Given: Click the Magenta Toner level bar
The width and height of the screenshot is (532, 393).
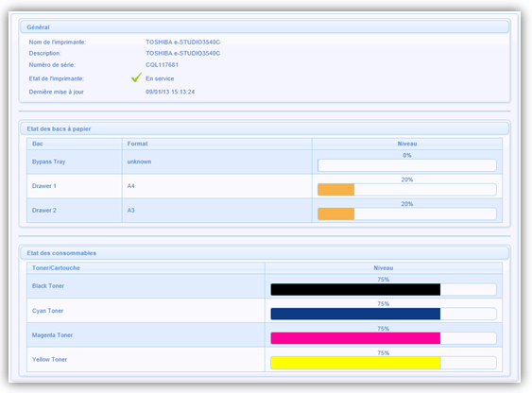Looking at the screenshot, I should click(x=355, y=338).
